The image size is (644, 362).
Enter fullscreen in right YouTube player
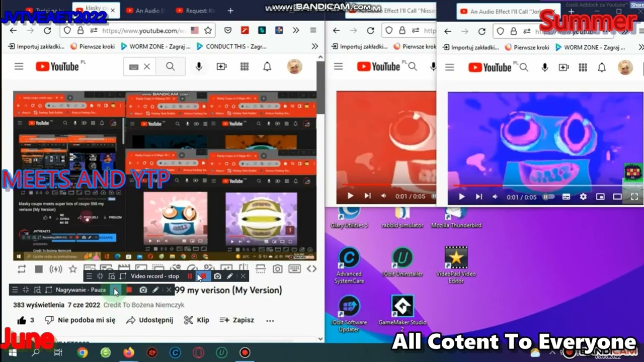(634, 197)
